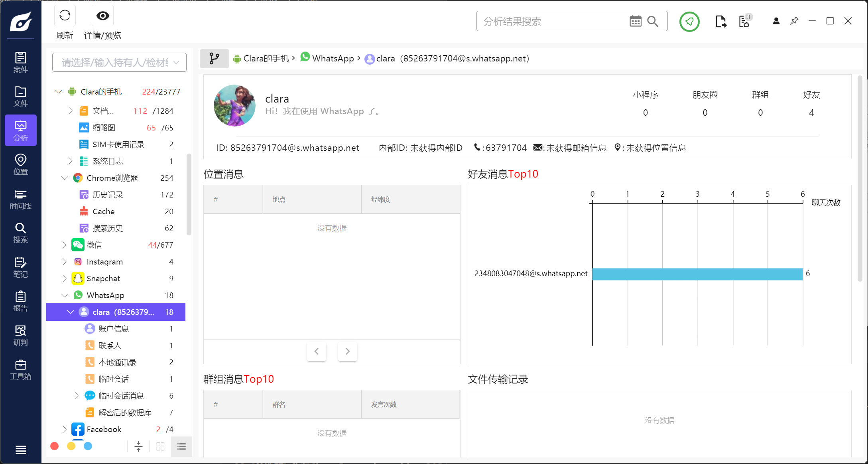The width and height of the screenshot is (868, 464).
Task: Open the Location section in sidebar
Action: [x=20, y=165]
